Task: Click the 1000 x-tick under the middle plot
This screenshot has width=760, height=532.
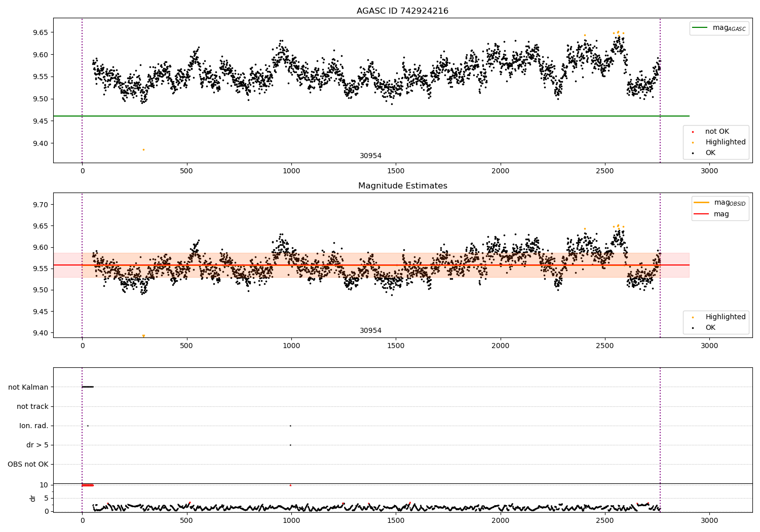Action: point(291,346)
